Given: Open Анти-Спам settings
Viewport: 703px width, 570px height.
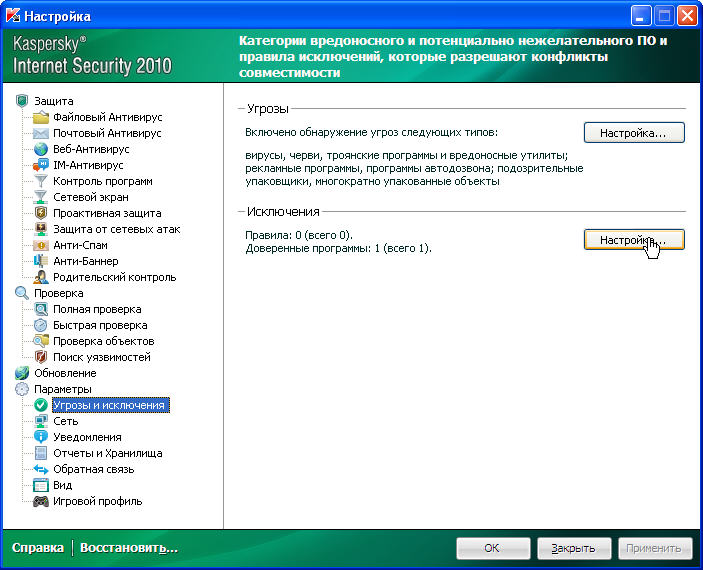Looking at the screenshot, I should pos(80,245).
